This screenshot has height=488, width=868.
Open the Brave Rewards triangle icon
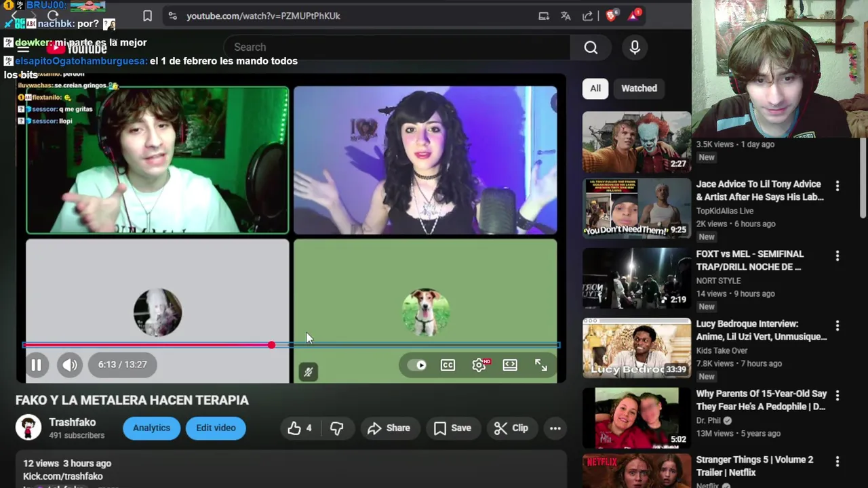(x=633, y=15)
